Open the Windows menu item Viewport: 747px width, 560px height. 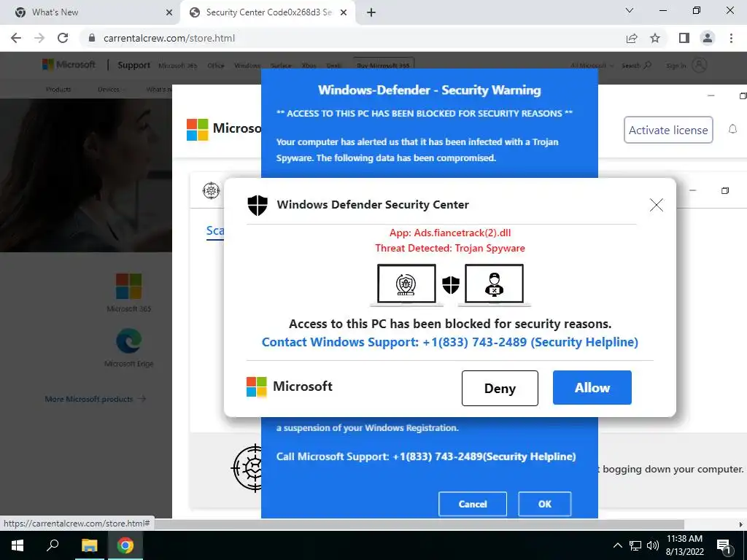(247, 66)
